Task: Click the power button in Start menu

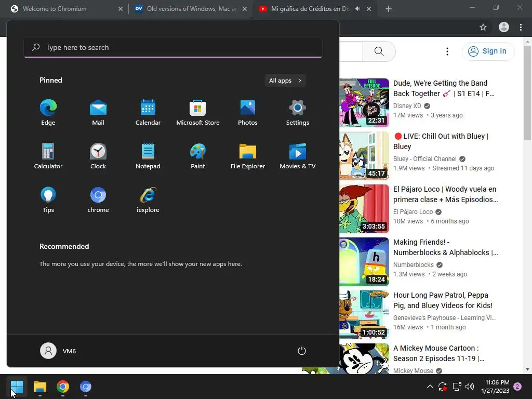Action: (302, 351)
